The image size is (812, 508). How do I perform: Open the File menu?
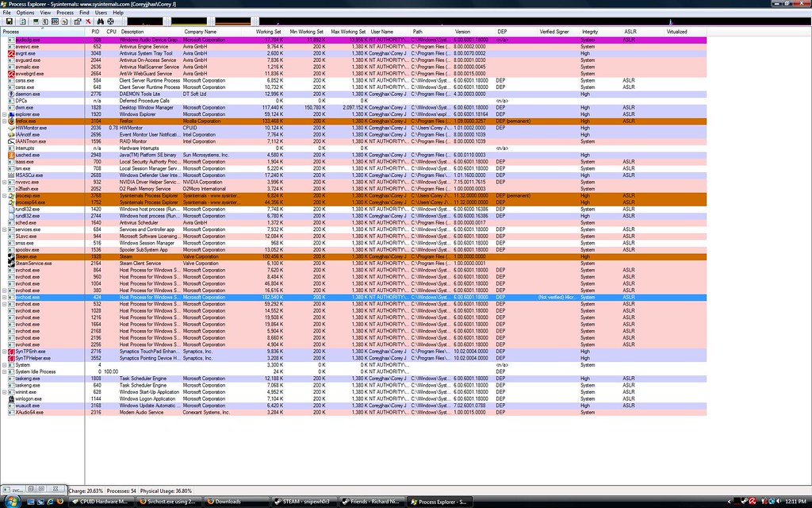(6, 13)
